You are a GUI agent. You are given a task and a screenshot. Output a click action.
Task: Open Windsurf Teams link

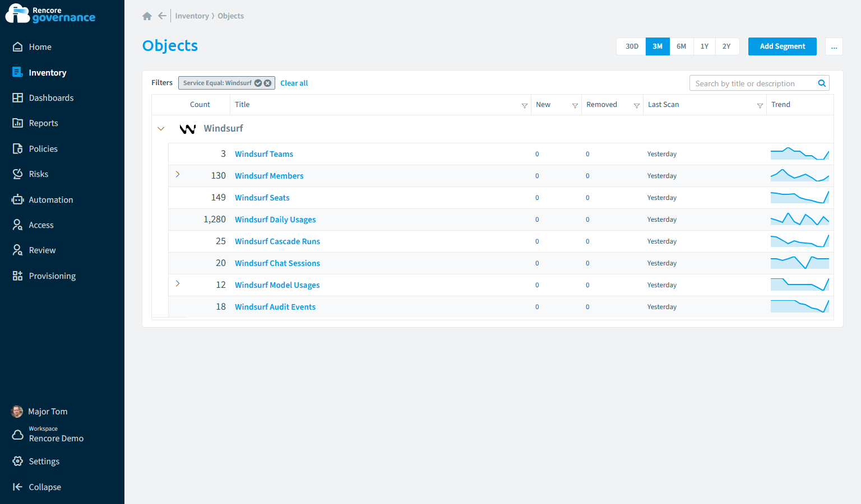264,154
